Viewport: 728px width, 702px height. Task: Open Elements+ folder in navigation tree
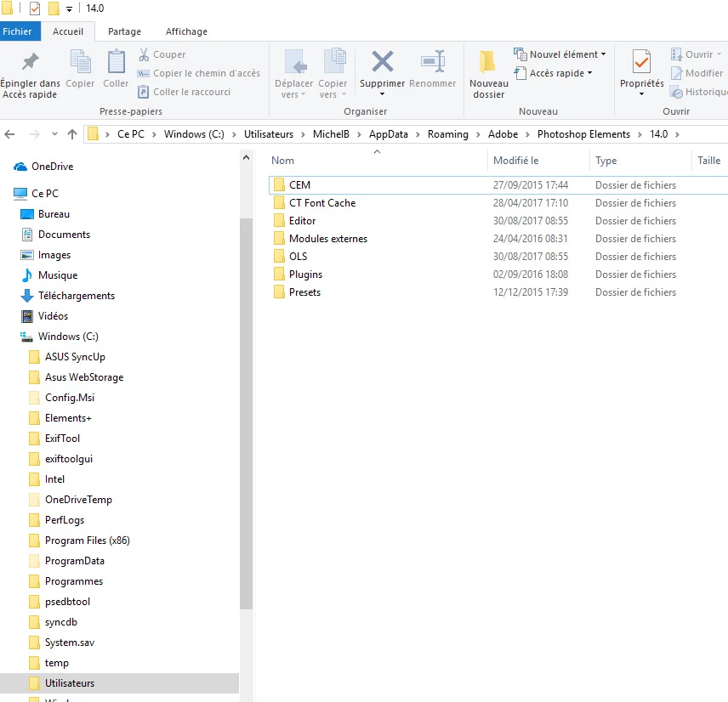tap(60, 418)
